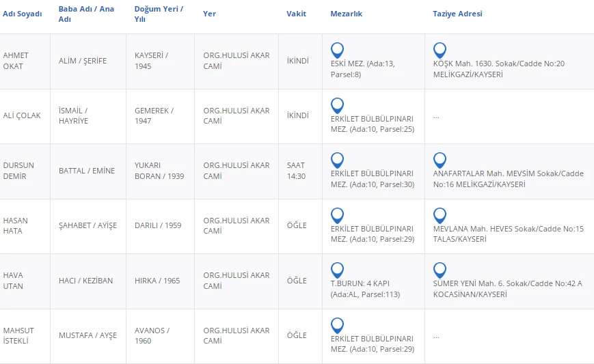Open cemetery pin for Mahsut İstekli
The height and width of the screenshot is (364, 594).
337,325
